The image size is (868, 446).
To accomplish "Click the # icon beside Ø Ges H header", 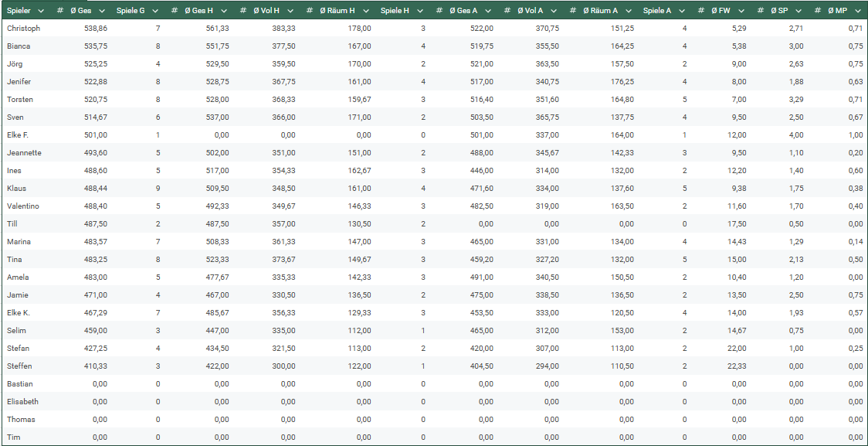I will (175, 11).
